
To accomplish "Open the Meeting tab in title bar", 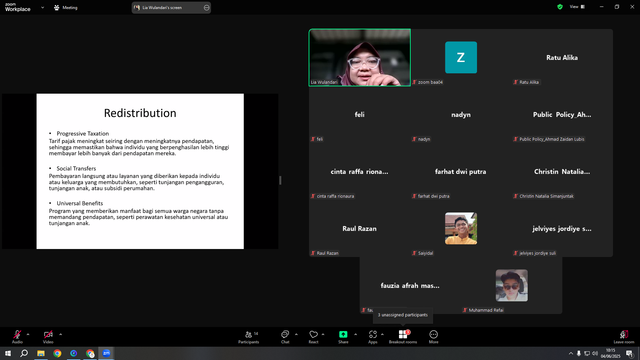I will tap(66, 7).
